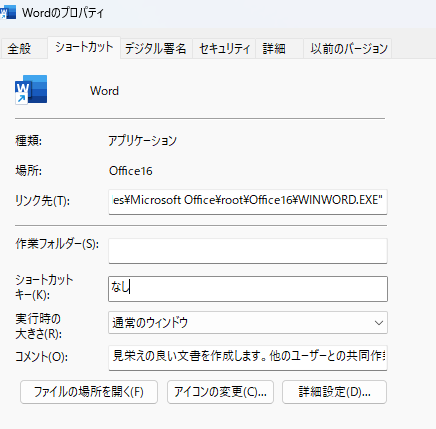The image size is (436, 429).
Task: Open 詳細設定 button
Action: (x=334, y=392)
